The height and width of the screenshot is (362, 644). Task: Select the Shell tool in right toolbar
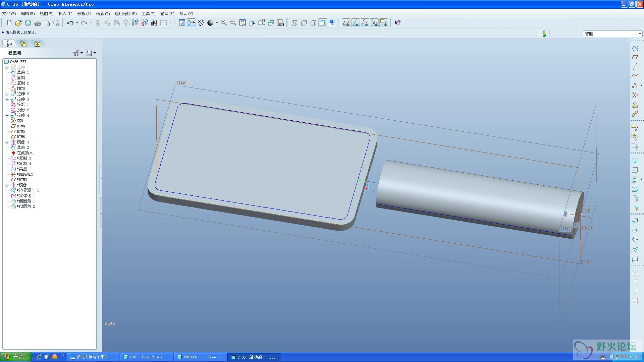pos(635,170)
